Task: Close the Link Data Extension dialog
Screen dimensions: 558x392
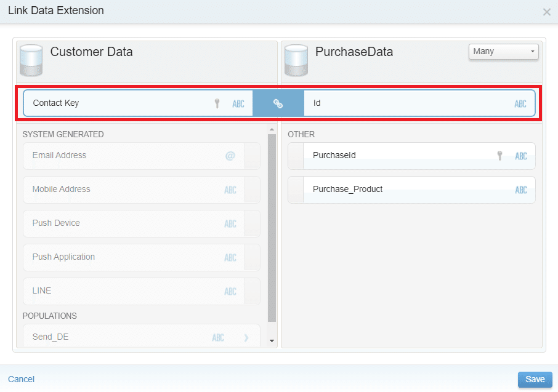Action: 546,12
